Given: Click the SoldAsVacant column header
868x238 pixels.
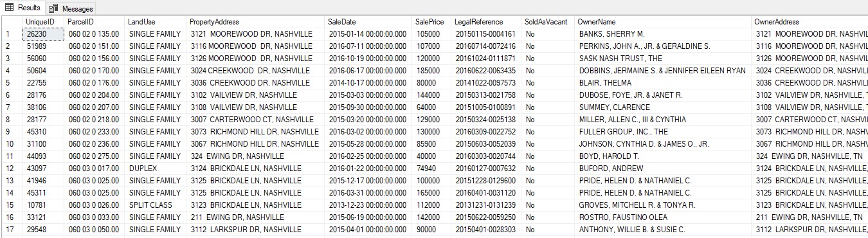Looking at the screenshot, I should (x=548, y=22).
